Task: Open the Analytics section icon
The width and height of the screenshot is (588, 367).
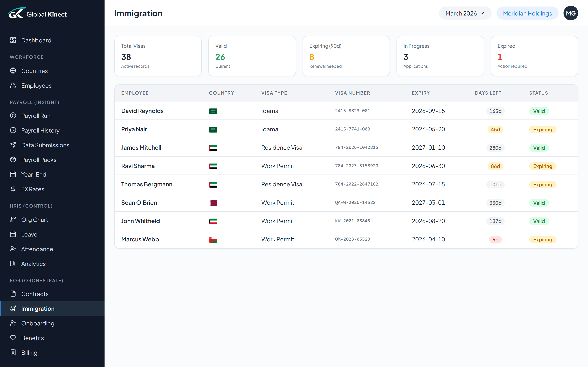Action: point(13,264)
